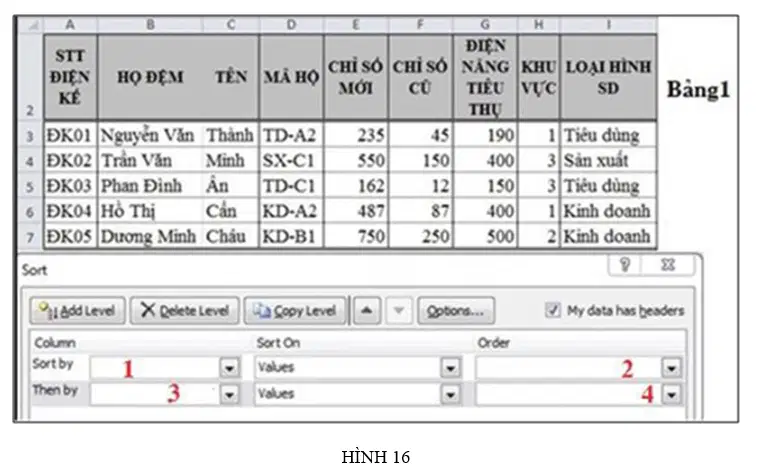Screen dimensions: 761x474
Task: Click cell 'STT ĐIỆN KẾ' header
Action: (70, 77)
